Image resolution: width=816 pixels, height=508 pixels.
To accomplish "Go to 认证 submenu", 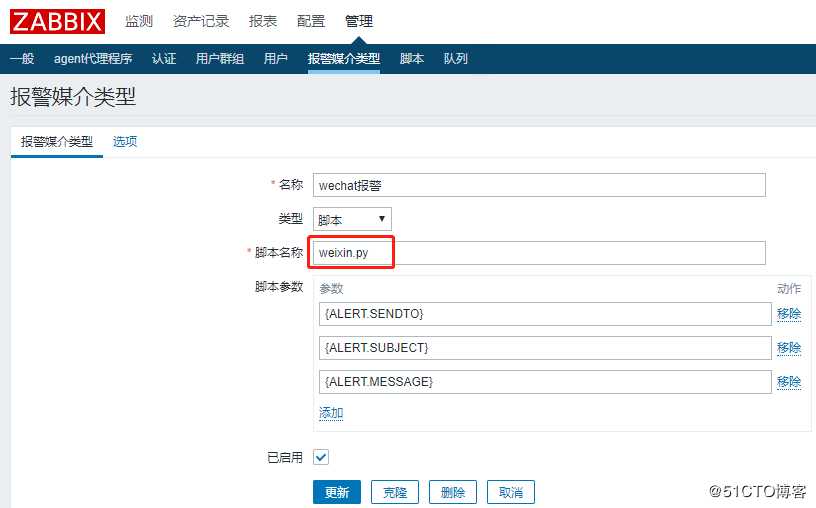I will tap(164, 58).
